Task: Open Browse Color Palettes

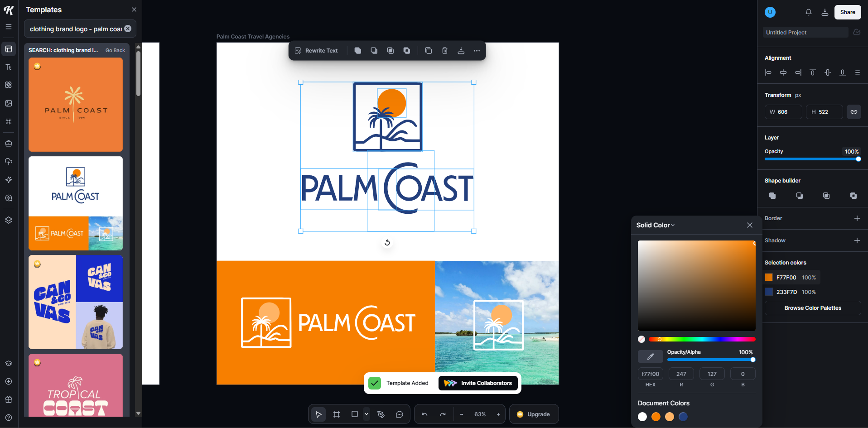Action: pos(812,308)
